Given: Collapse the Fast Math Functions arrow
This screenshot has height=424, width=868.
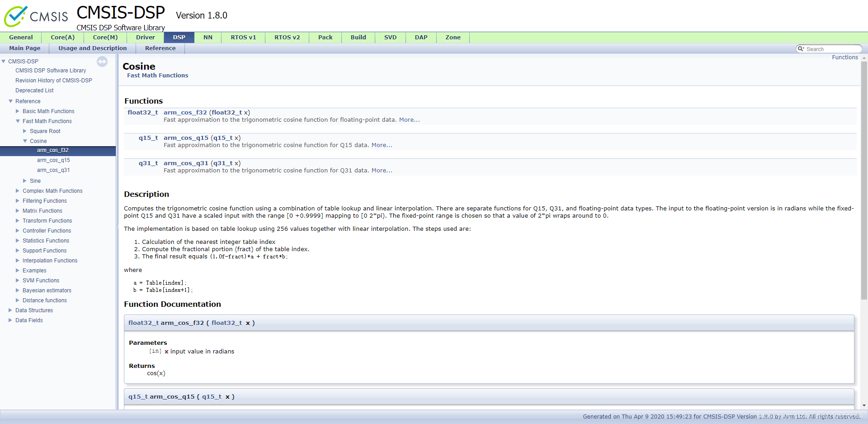Looking at the screenshot, I should [18, 121].
